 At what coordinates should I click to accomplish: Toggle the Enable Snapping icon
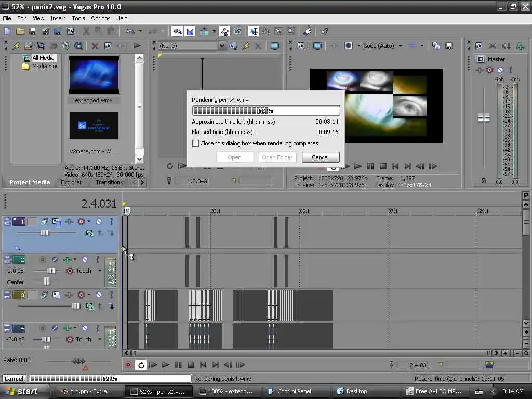(x=177, y=32)
